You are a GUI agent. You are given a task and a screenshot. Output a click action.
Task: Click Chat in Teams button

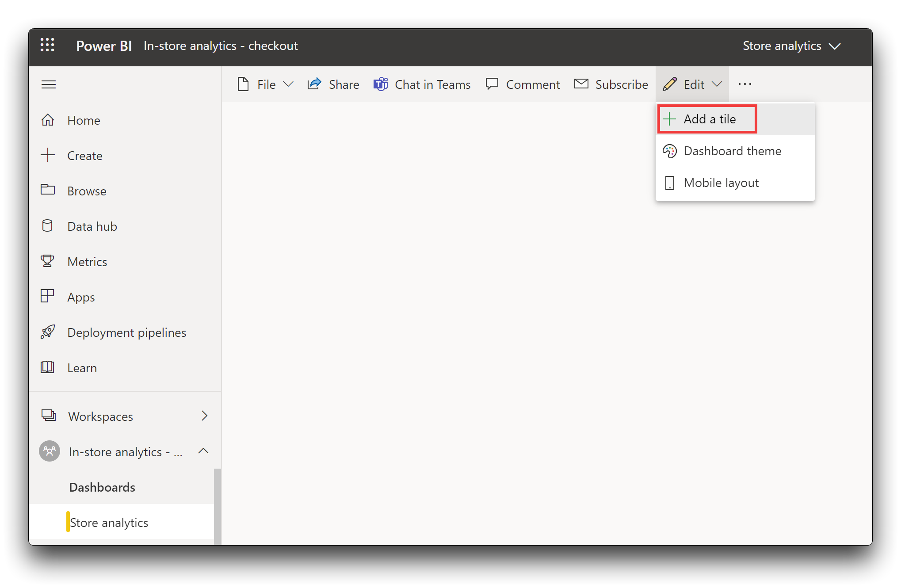422,84
